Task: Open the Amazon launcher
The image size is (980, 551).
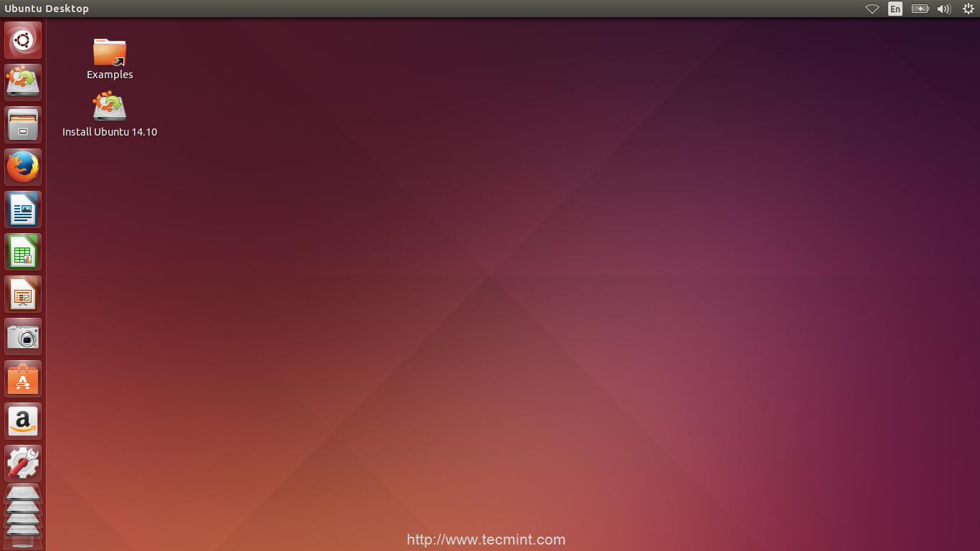Action: [23, 420]
